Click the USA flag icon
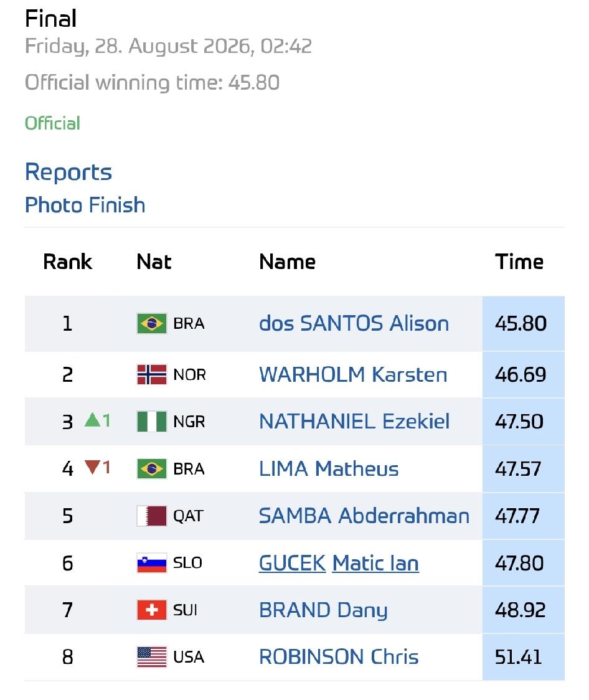This screenshot has height=700, width=589. tap(152, 657)
